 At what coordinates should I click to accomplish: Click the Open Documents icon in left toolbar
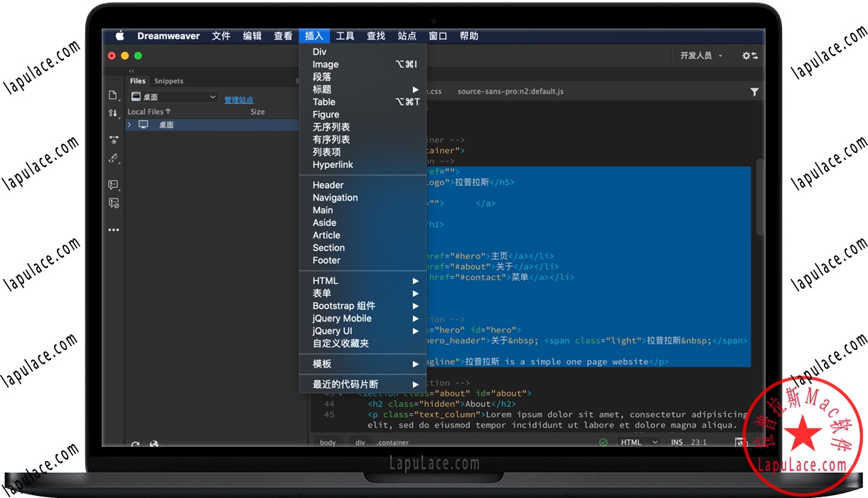click(112, 95)
